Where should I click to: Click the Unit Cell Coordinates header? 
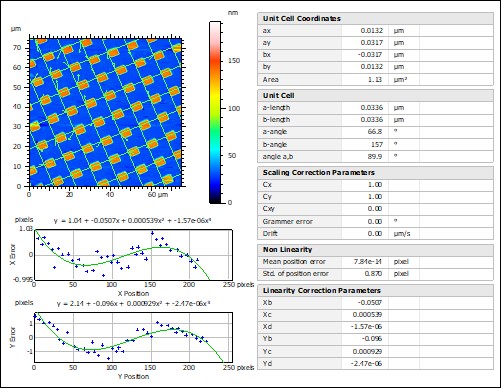375,18
